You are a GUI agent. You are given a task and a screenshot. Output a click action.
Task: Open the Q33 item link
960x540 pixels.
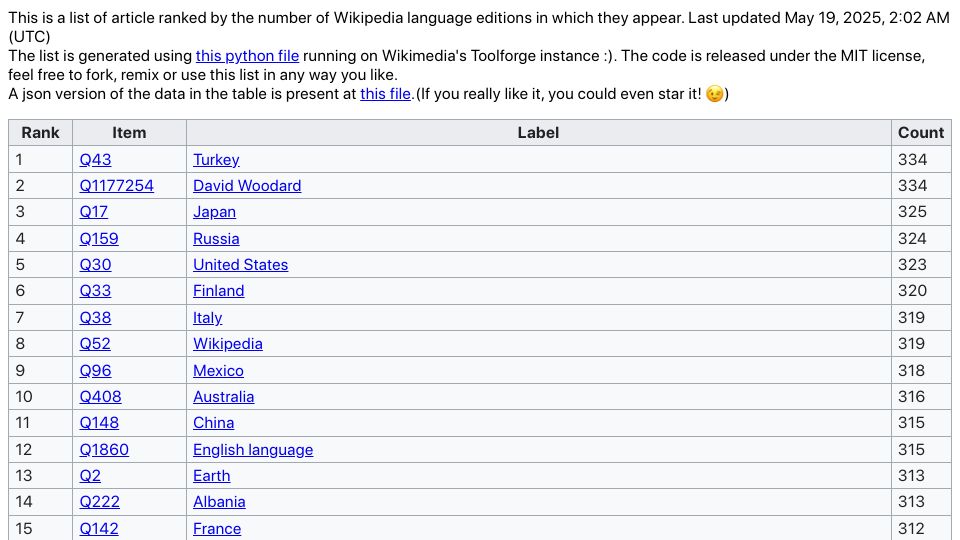(x=96, y=291)
